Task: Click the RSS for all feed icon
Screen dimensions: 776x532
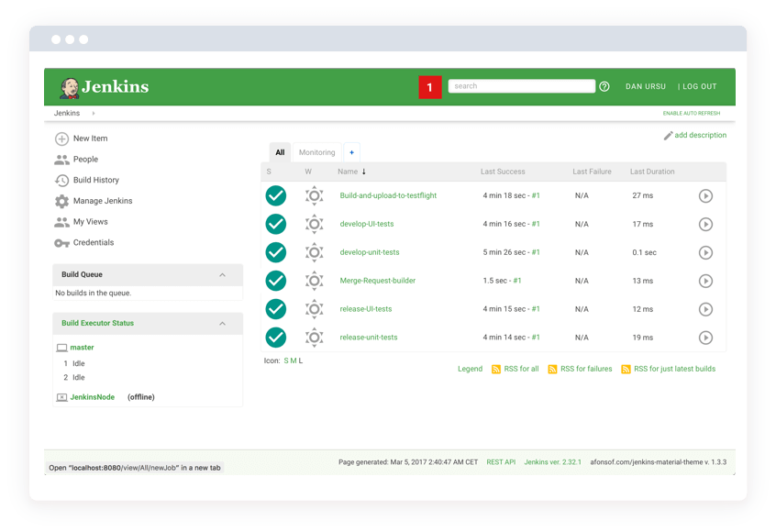Action: point(496,369)
